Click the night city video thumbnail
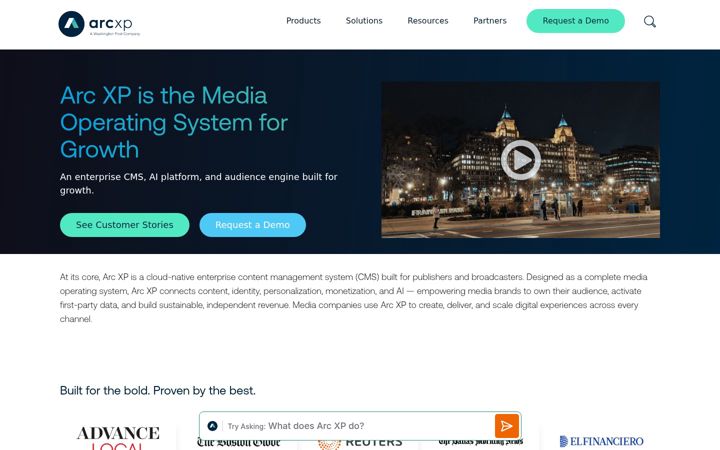 pyautogui.click(x=521, y=160)
